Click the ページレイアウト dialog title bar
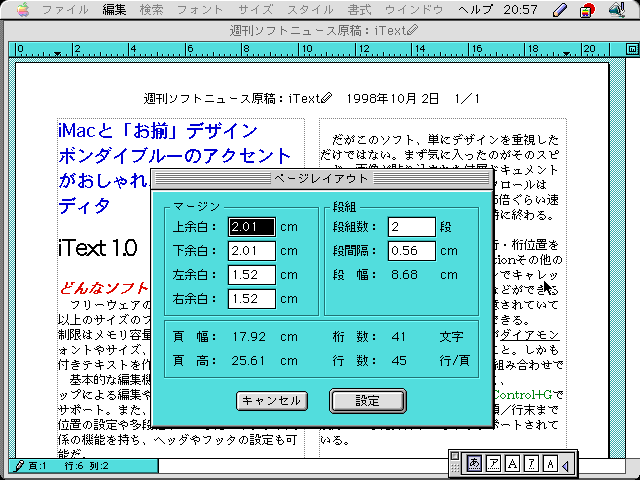 322,178
